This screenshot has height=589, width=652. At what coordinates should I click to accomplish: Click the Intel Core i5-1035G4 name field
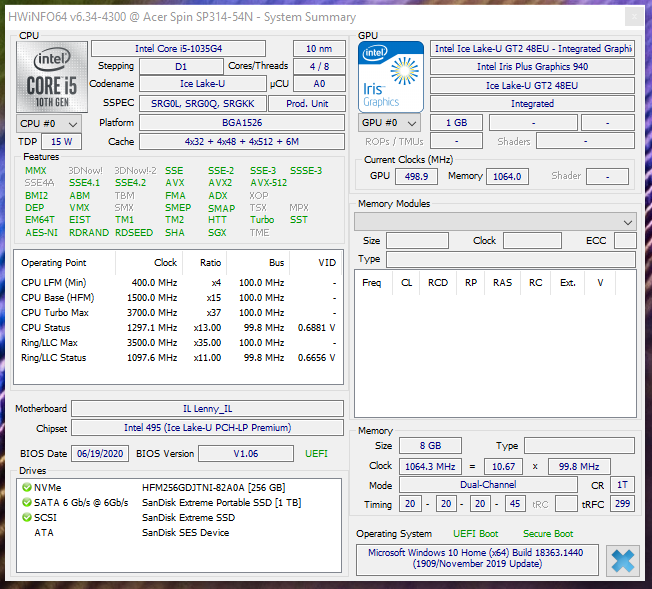point(178,48)
